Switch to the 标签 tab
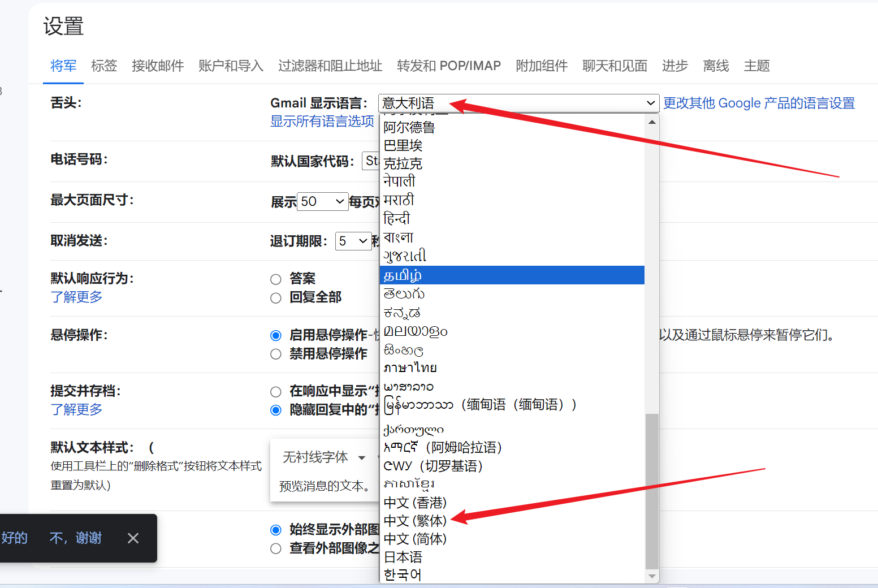This screenshot has height=588, width=878. pyautogui.click(x=104, y=66)
